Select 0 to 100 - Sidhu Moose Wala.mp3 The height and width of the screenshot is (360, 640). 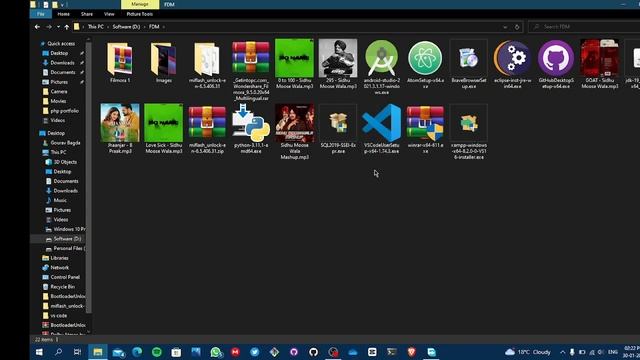[x=294, y=64]
